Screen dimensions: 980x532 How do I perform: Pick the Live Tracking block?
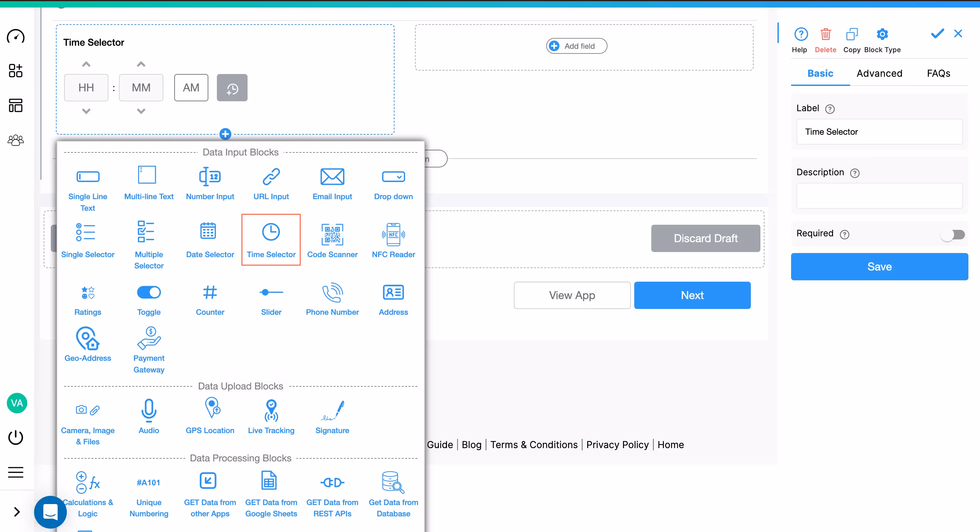click(x=271, y=416)
